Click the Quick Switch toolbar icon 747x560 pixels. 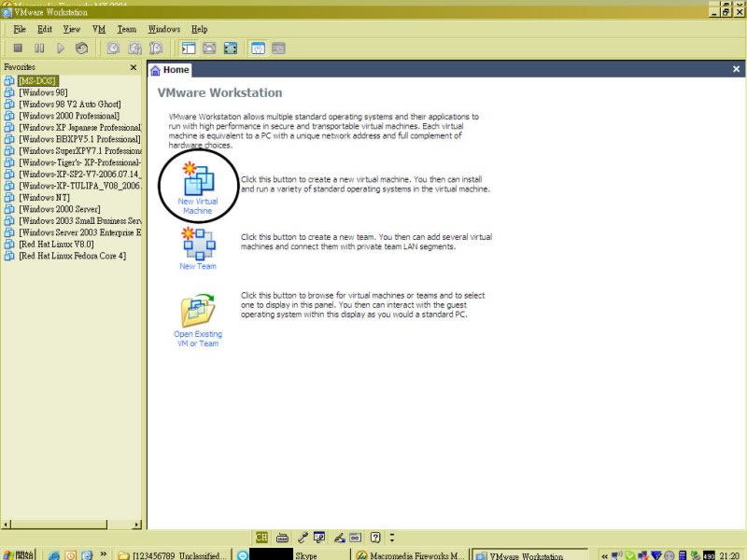point(209,49)
